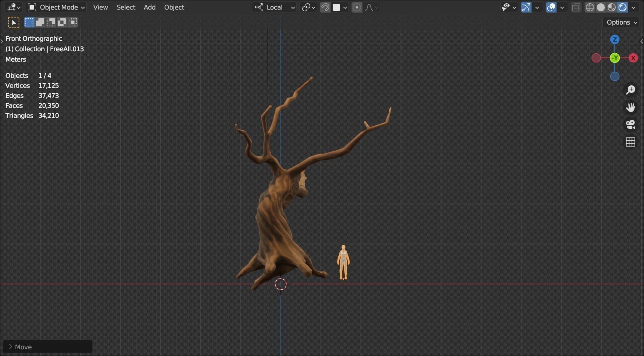Select rendered shading mode
Viewport: 644px width, 356px height.
[x=622, y=7]
